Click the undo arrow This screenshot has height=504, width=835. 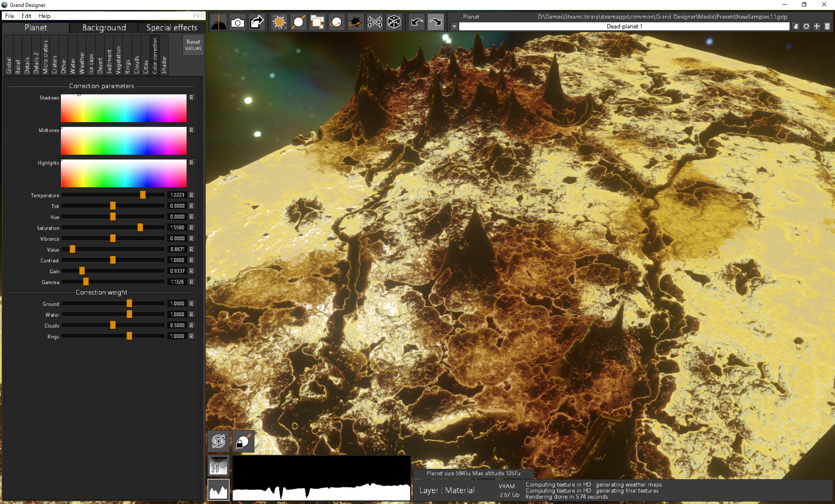click(x=416, y=22)
